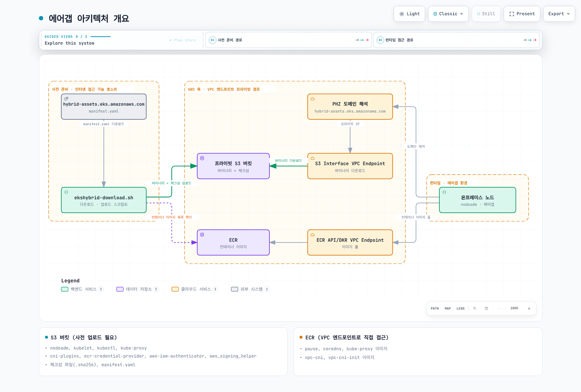581x392 pixels.
Task: Click the 'Explore this system' guided views text
Action: click(69, 43)
